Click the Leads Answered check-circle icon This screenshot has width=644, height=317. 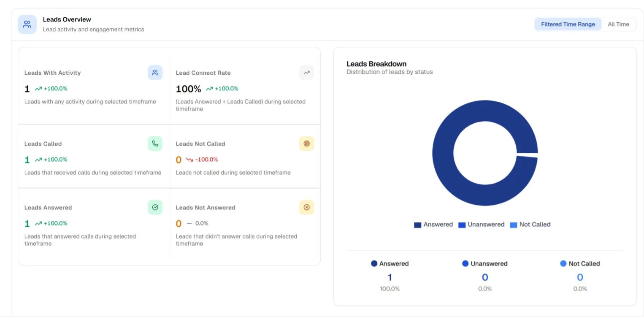[x=155, y=207]
